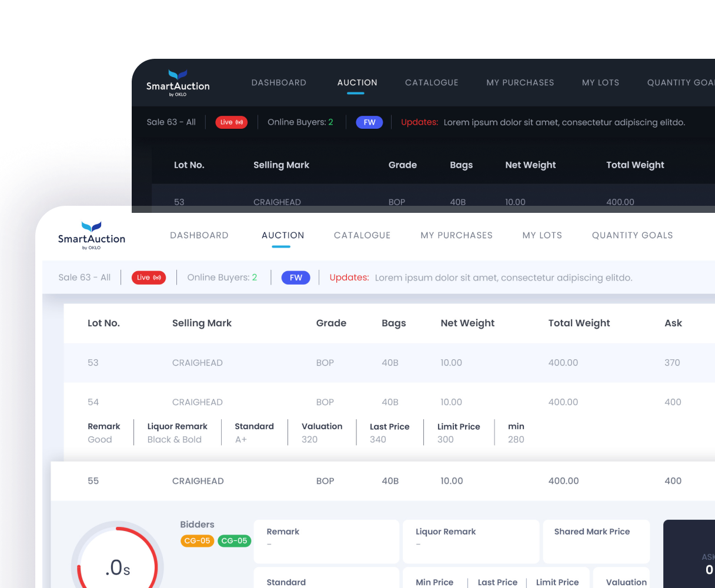
Task: Click Selling Mark column header, dark window
Action: pos(281,165)
